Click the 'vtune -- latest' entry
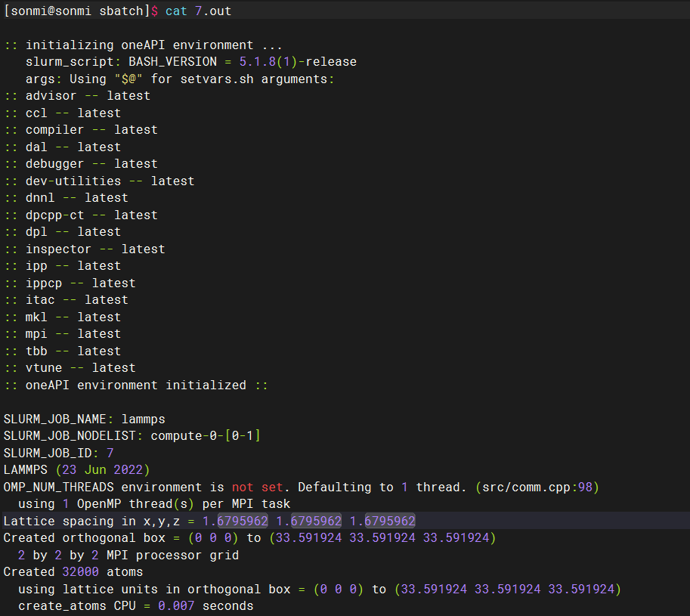 [80, 368]
